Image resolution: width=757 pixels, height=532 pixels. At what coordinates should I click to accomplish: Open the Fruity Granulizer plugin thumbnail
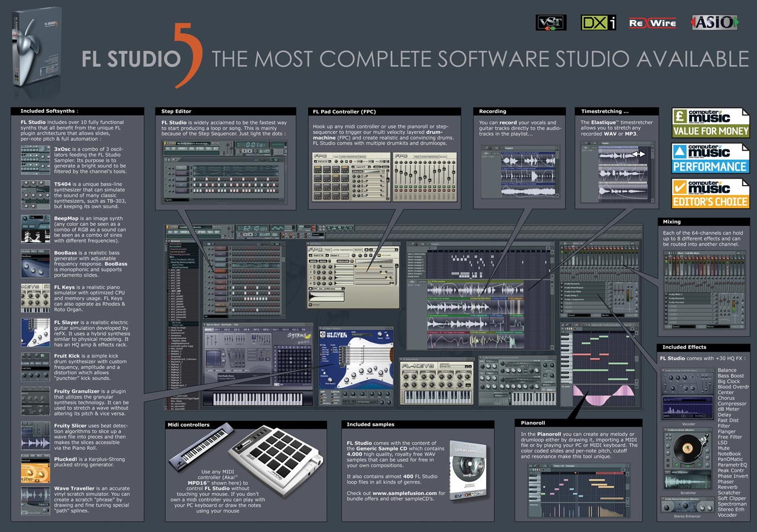[35, 402]
